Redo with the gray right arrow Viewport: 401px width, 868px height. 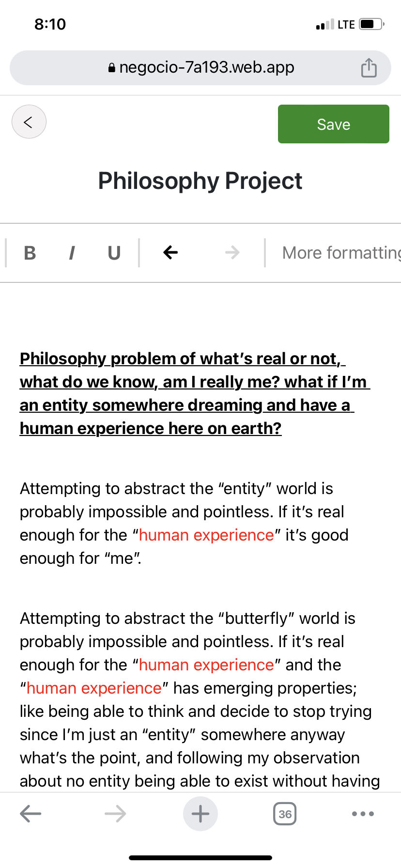(x=232, y=252)
